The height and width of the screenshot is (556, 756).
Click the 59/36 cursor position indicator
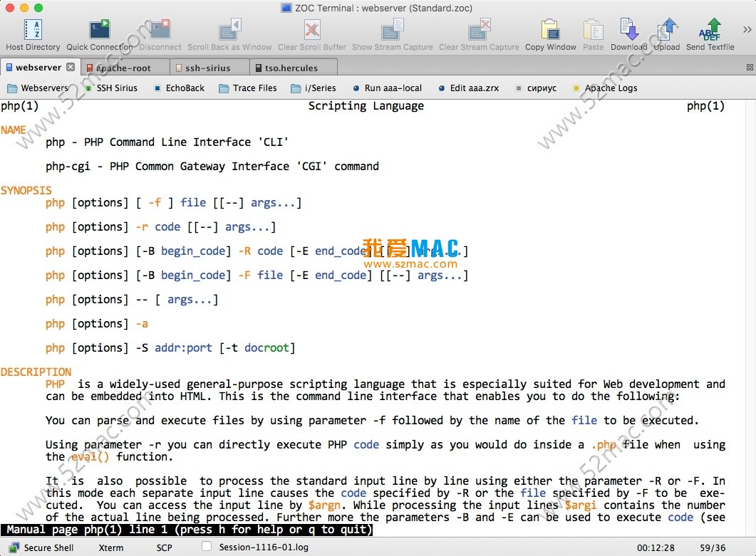(x=713, y=547)
